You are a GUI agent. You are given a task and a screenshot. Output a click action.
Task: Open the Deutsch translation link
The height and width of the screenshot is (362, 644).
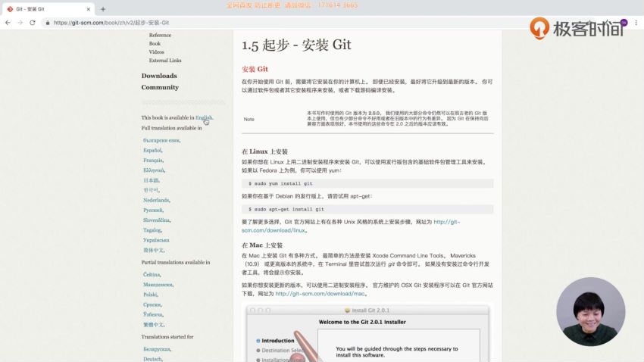coord(152,359)
